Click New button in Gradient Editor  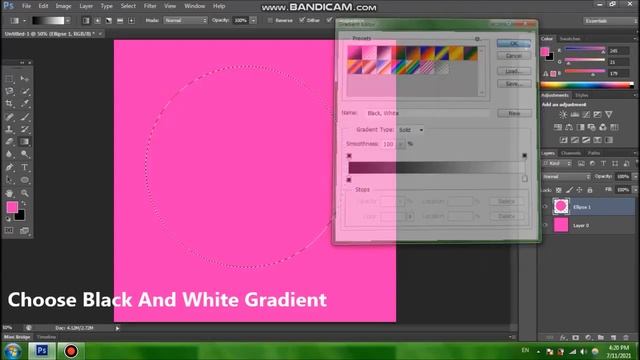click(514, 113)
